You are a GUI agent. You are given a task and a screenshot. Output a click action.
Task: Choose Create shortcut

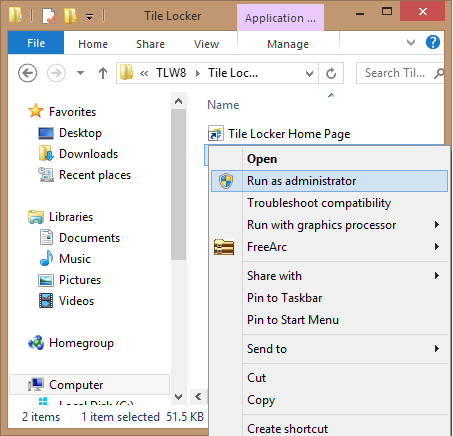point(329,428)
